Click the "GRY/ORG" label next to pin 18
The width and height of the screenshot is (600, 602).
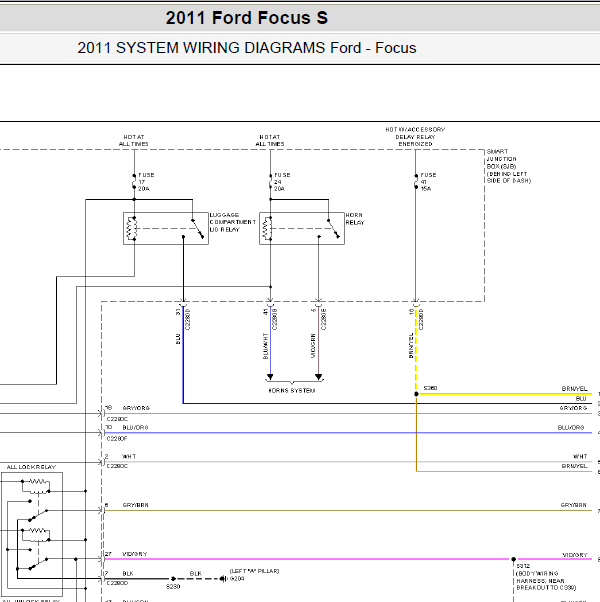click(x=136, y=408)
